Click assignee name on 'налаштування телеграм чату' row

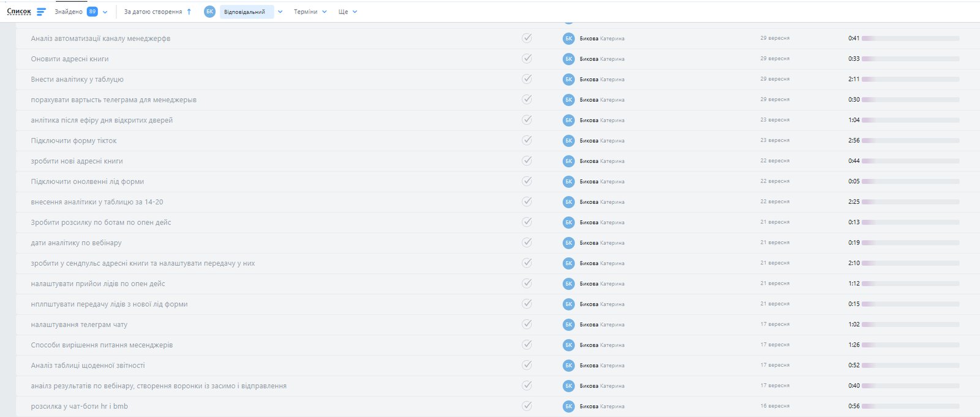pyautogui.click(x=602, y=325)
